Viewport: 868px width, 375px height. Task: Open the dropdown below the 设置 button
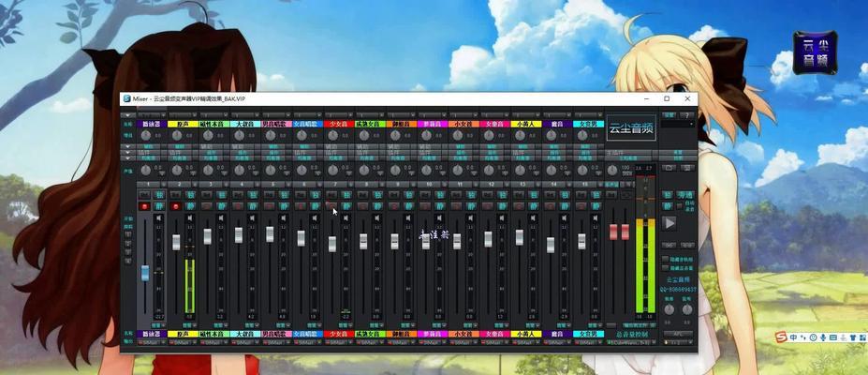pyautogui.click(x=678, y=124)
